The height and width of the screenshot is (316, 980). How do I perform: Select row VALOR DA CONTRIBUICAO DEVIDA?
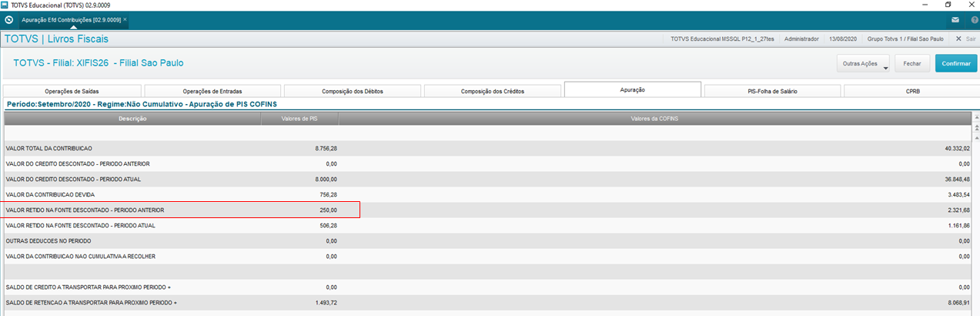click(488, 194)
